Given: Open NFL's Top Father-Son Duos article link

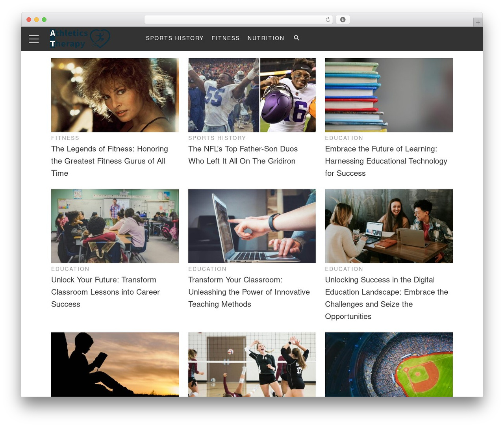Looking at the screenshot, I should (243, 155).
